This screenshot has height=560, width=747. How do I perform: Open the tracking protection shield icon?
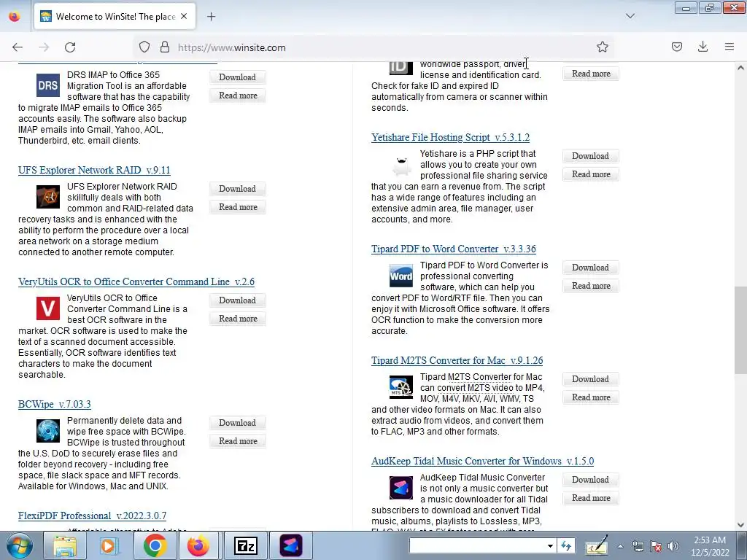[x=144, y=47]
